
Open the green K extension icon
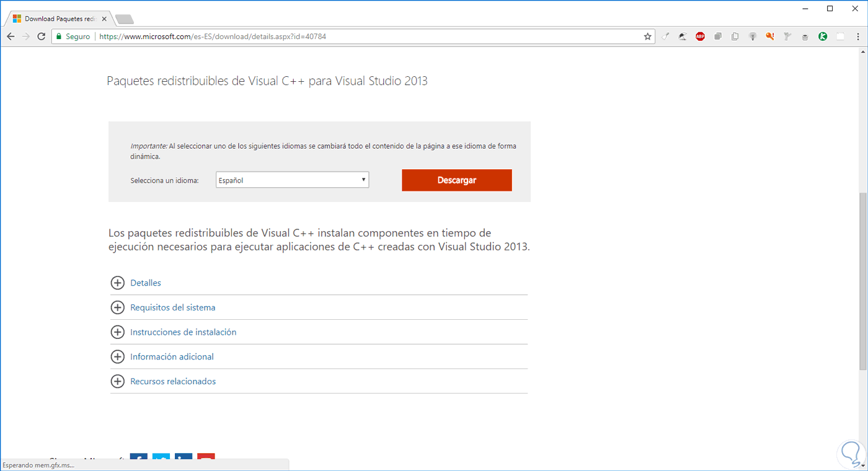pos(823,37)
